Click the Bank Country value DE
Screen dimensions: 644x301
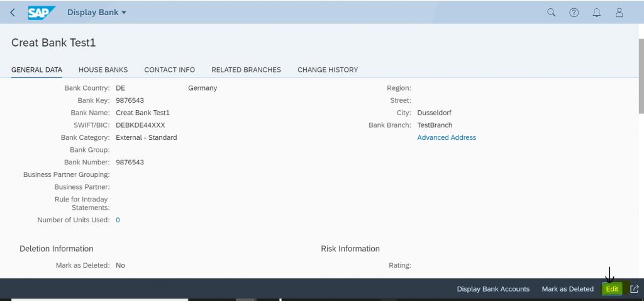click(x=120, y=88)
